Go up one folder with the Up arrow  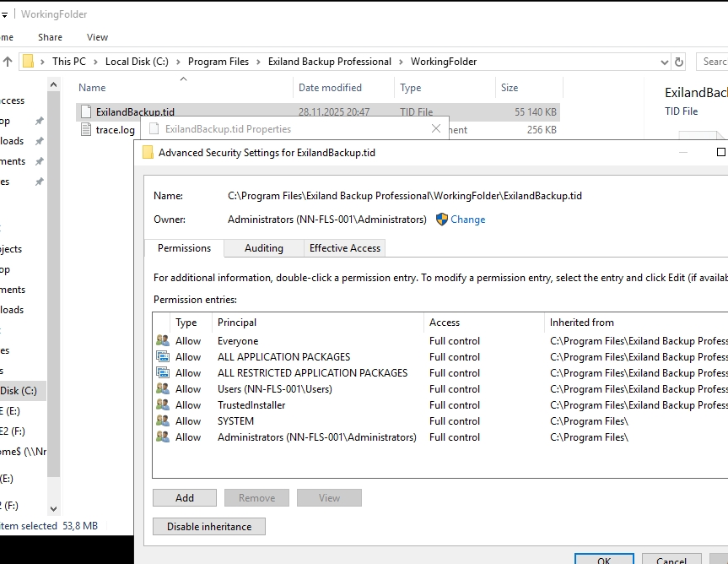(x=8, y=62)
